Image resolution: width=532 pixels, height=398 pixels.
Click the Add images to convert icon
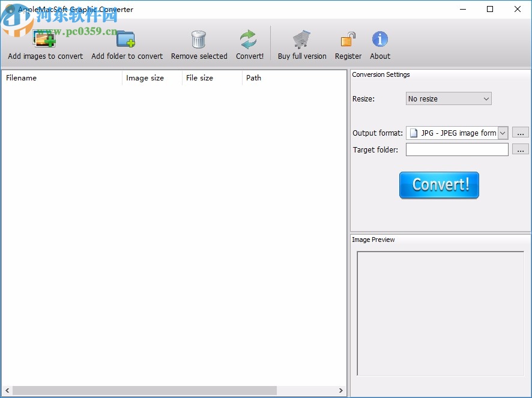(x=44, y=38)
